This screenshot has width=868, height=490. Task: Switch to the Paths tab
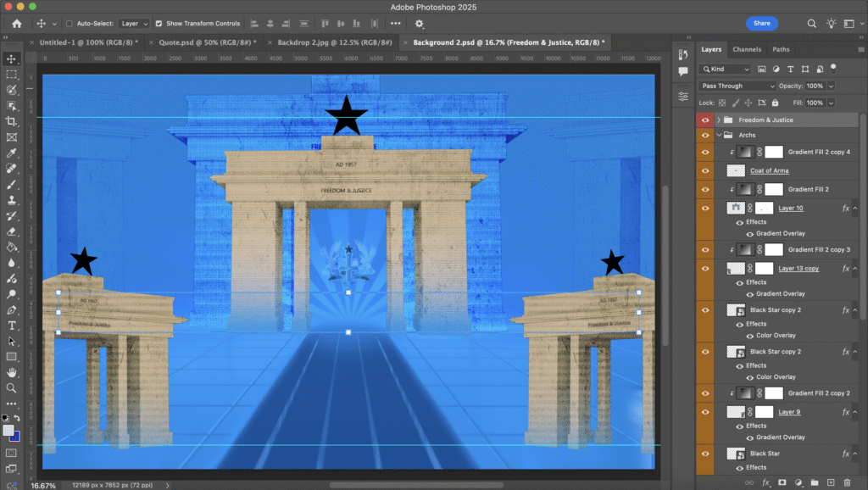(x=781, y=49)
